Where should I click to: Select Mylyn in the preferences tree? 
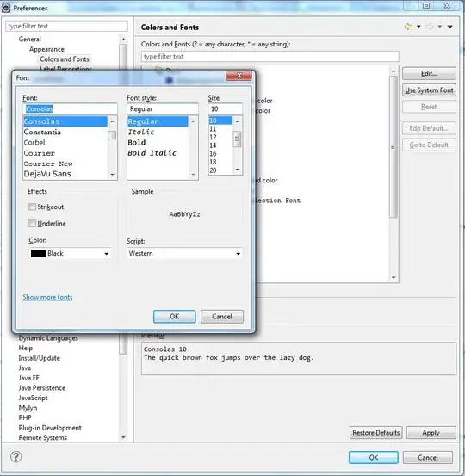point(28,408)
